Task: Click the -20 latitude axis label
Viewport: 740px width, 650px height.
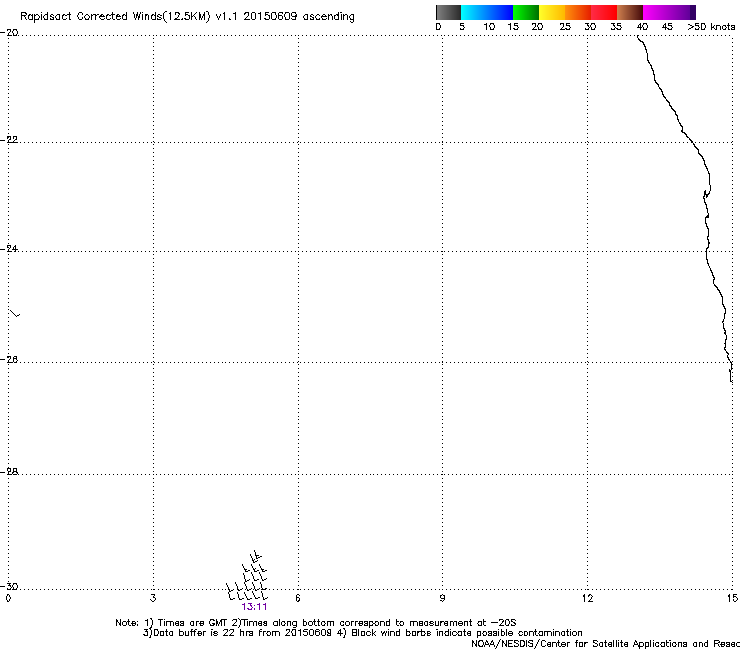Action: (x=9, y=33)
